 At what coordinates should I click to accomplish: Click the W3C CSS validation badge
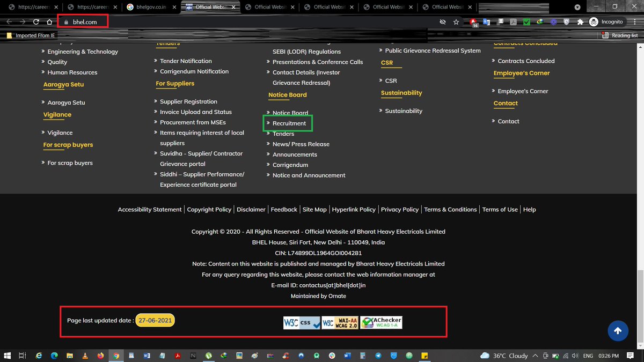(x=302, y=323)
